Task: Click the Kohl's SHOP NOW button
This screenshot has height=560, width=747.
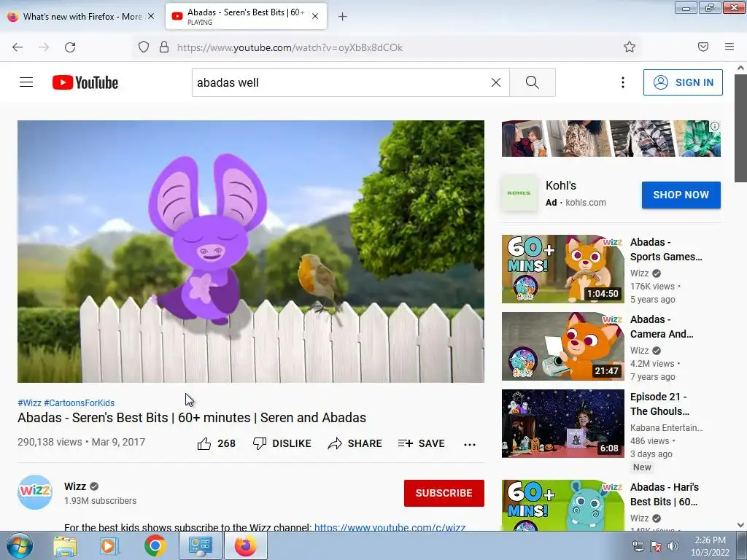Action: pyautogui.click(x=681, y=195)
